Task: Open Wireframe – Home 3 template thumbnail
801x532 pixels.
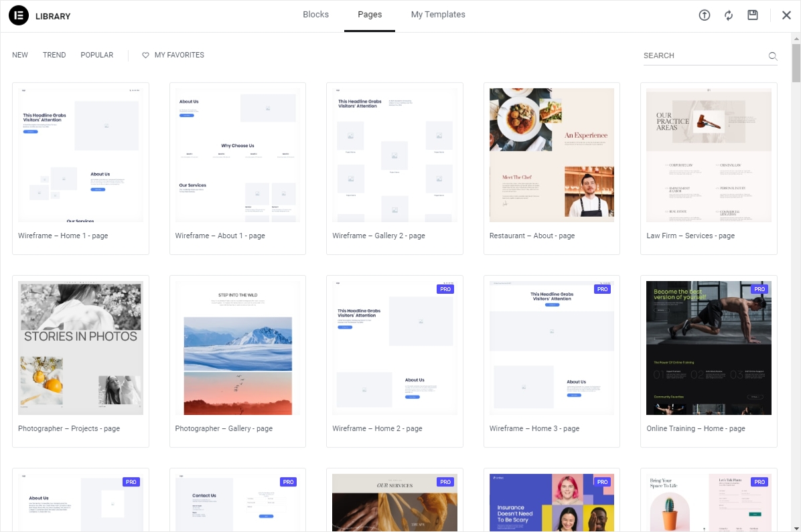Action: pyautogui.click(x=552, y=348)
